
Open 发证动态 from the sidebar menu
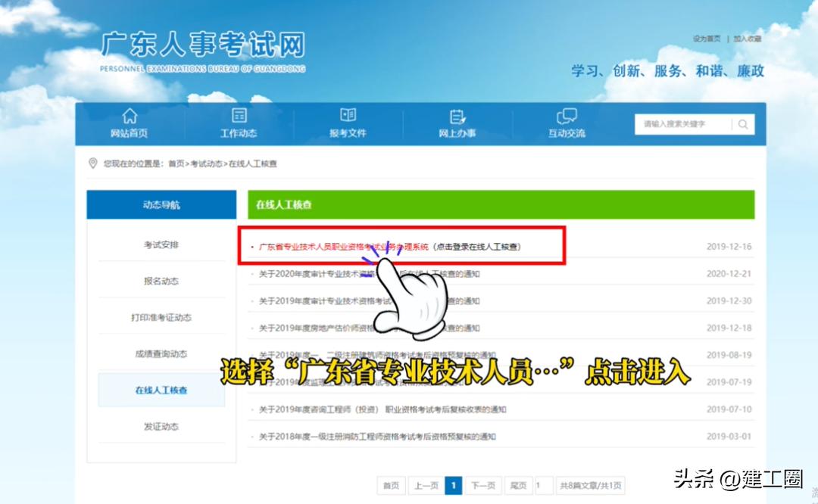pyautogui.click(x=161, y=425)
